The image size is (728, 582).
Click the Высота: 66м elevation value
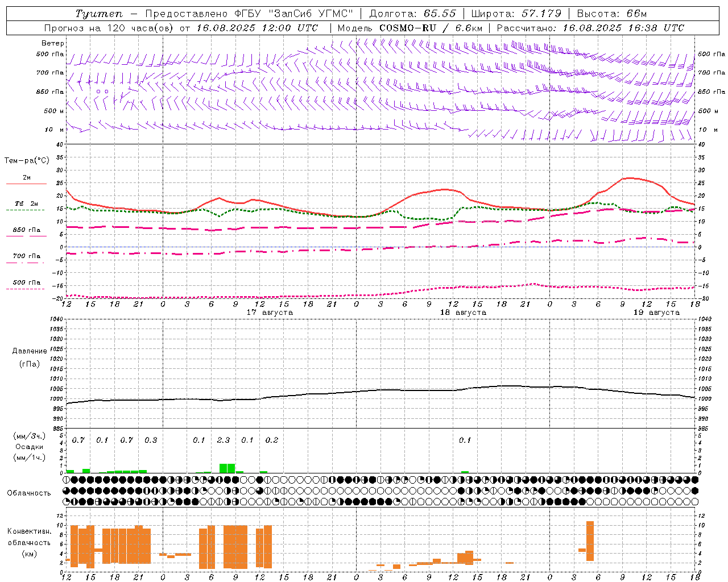pos(612,14)
